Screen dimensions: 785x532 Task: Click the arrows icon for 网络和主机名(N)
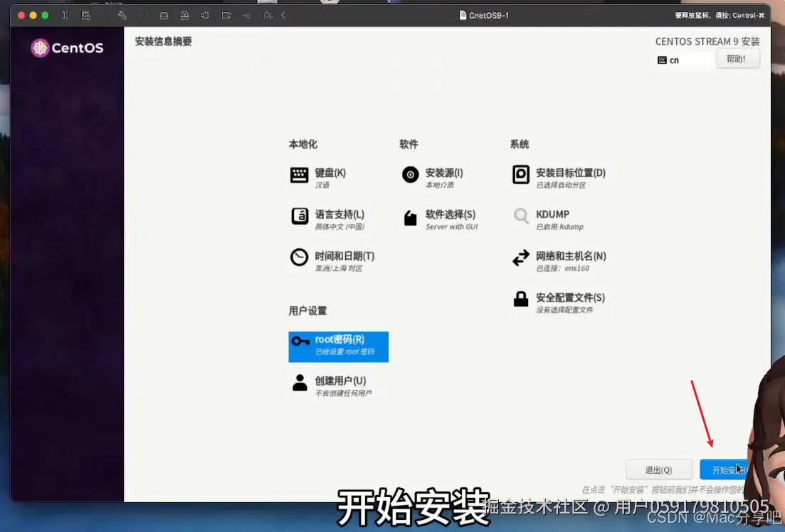coord(521,257)
